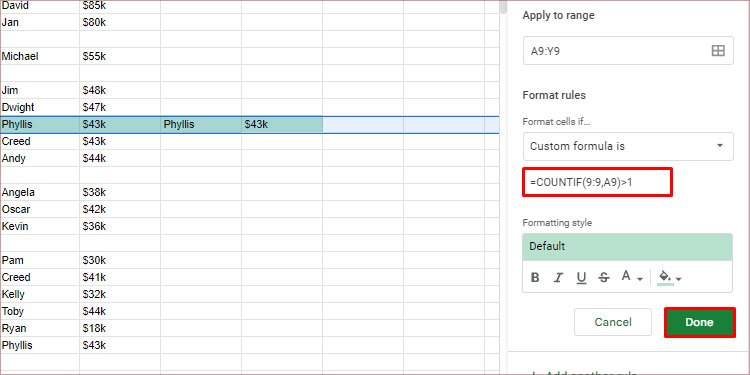Select the $36k cell

tap(120, 226)
